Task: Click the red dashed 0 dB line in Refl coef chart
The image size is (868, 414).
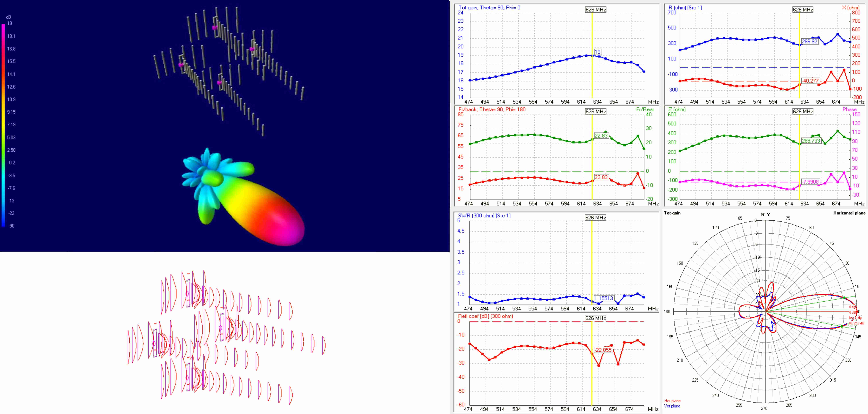Action: pos(557,321)
